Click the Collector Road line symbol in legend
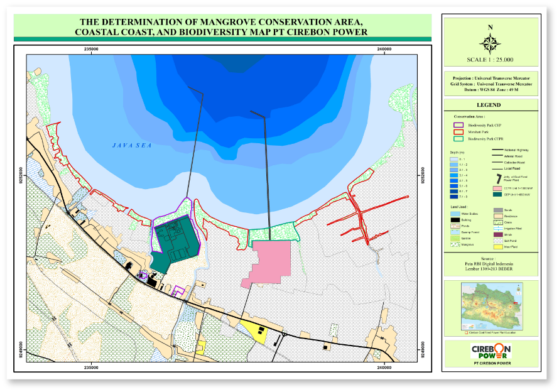 coord(497,162)
